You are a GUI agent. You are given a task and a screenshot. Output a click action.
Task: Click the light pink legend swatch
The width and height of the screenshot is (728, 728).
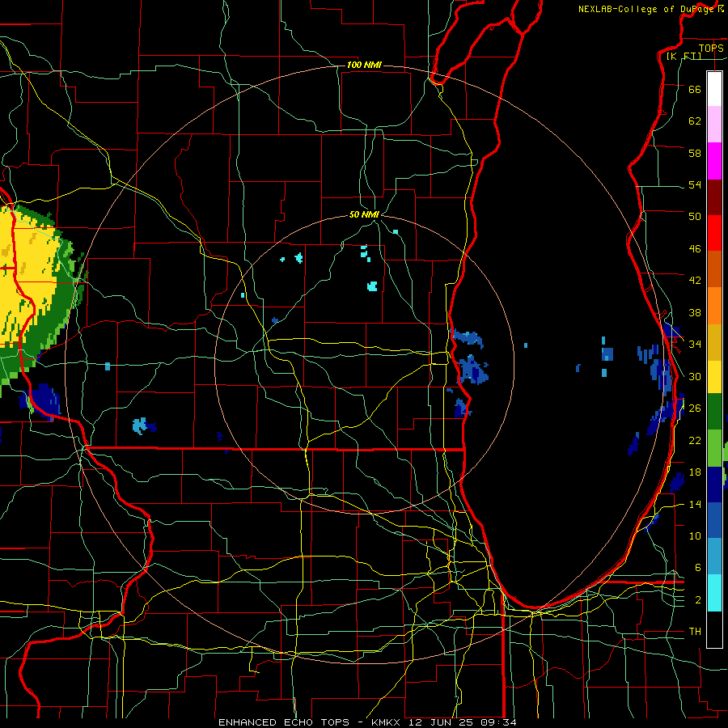click(x=714, y=124)
